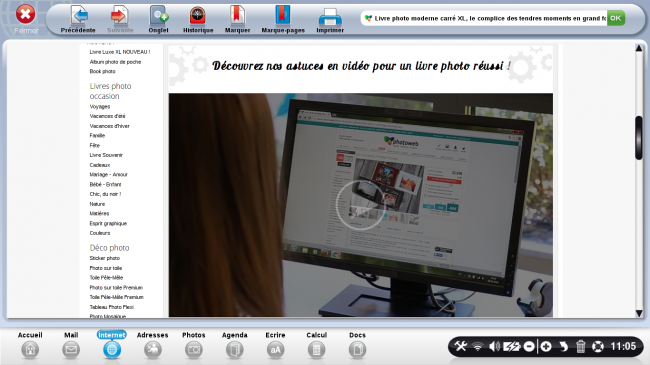Play the photo book tips video

click(360, 205)
